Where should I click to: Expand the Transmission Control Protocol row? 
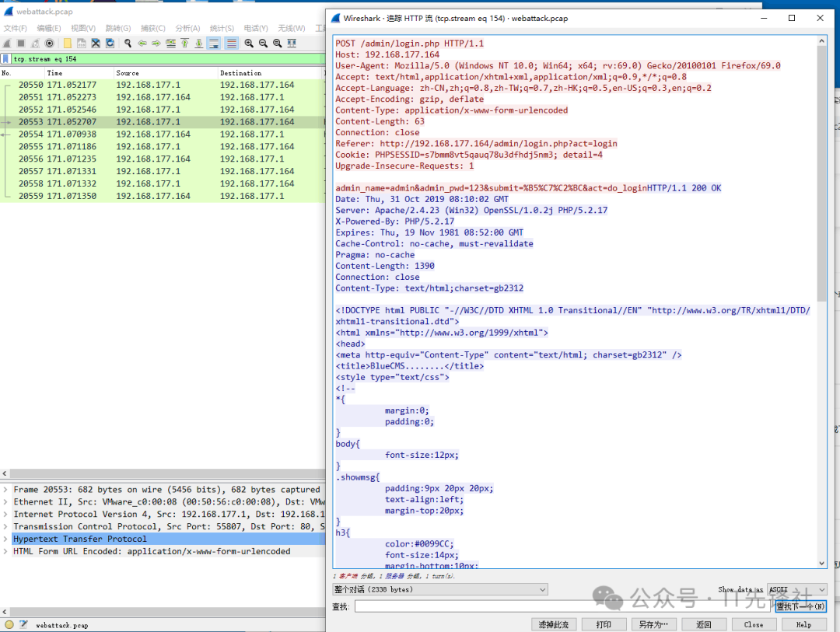pos(6,526)
